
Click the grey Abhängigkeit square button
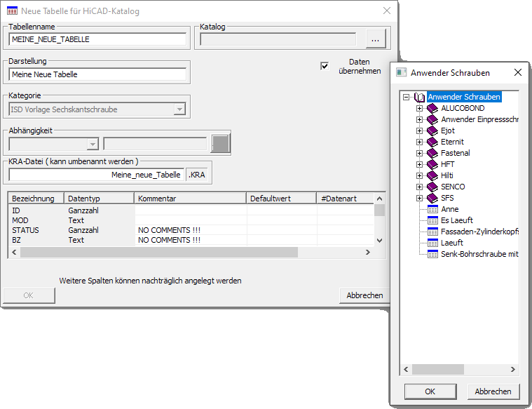pyautogui.click(x=221, y=143)
